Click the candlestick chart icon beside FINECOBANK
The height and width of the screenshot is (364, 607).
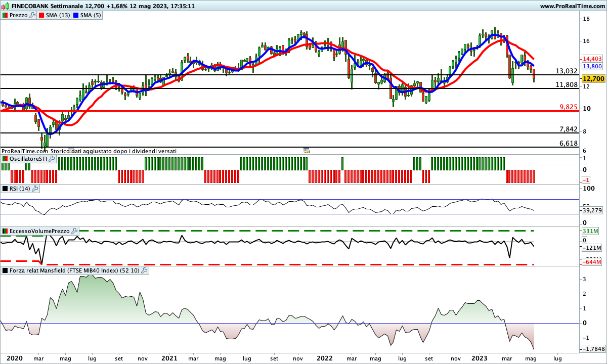pos(5,7)
